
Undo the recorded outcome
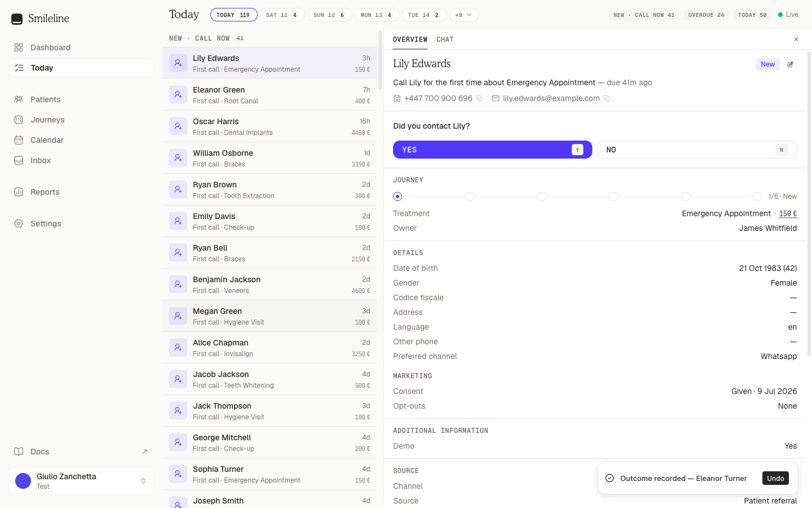click(775, 478)
